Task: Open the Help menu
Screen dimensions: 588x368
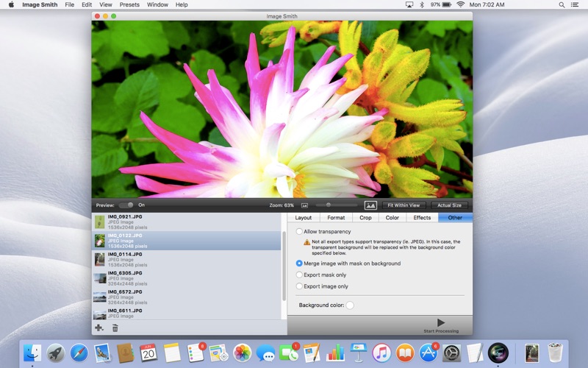Action: [182, 4]
